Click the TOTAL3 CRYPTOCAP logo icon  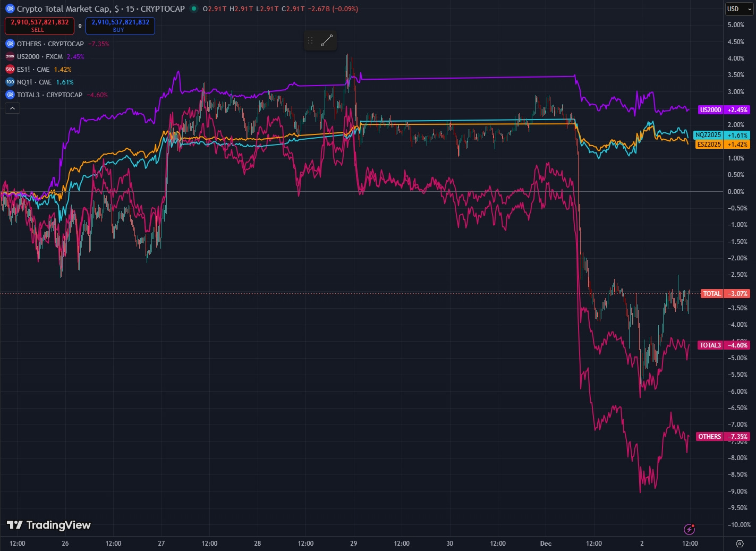(x=10, y=95)
